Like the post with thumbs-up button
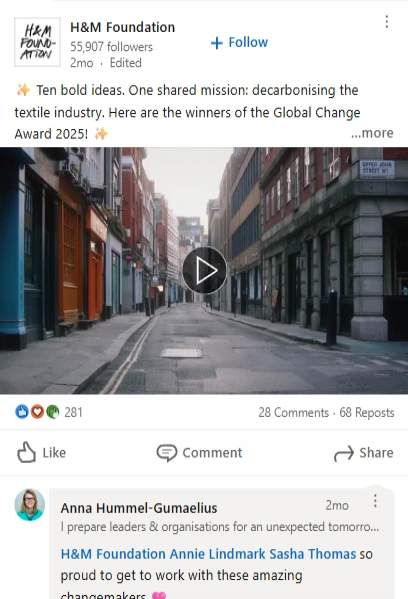 [x=42, y=452]
